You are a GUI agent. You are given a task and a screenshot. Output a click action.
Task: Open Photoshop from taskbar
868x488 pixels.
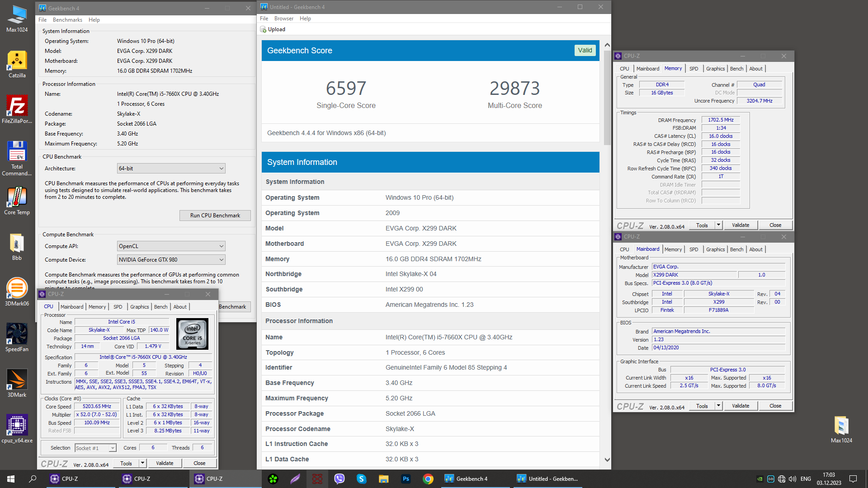click(406, 479)
